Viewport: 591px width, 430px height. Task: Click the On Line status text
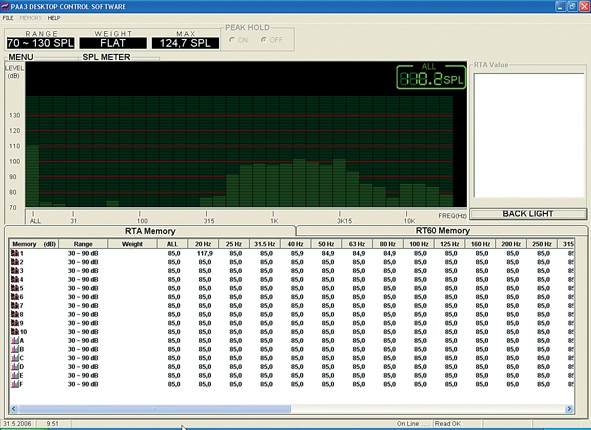413,424
